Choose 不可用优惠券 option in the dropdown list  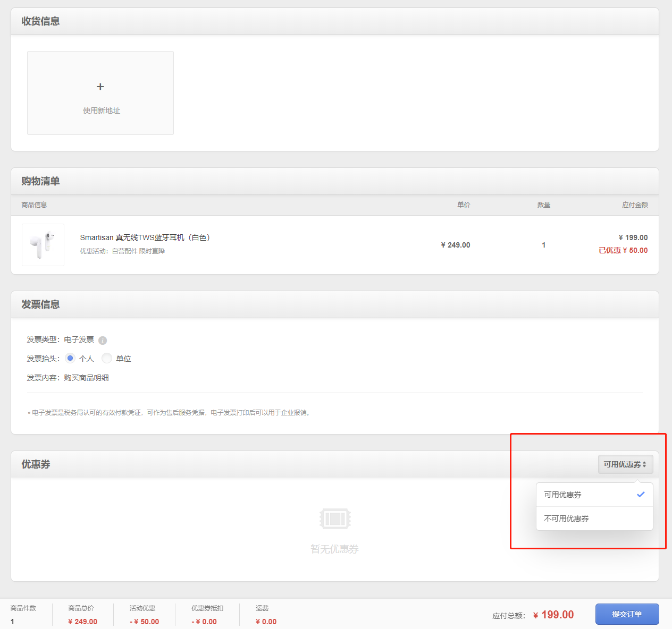567,518
